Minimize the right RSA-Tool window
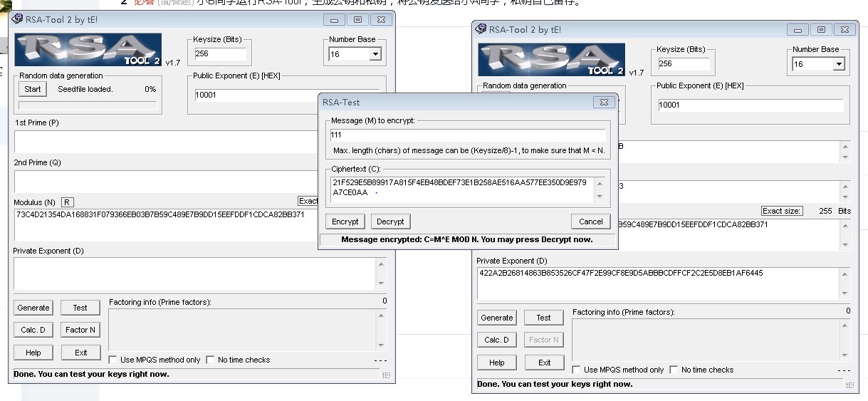The height and width of the screenshot is (401, 868). coord(798,30)
